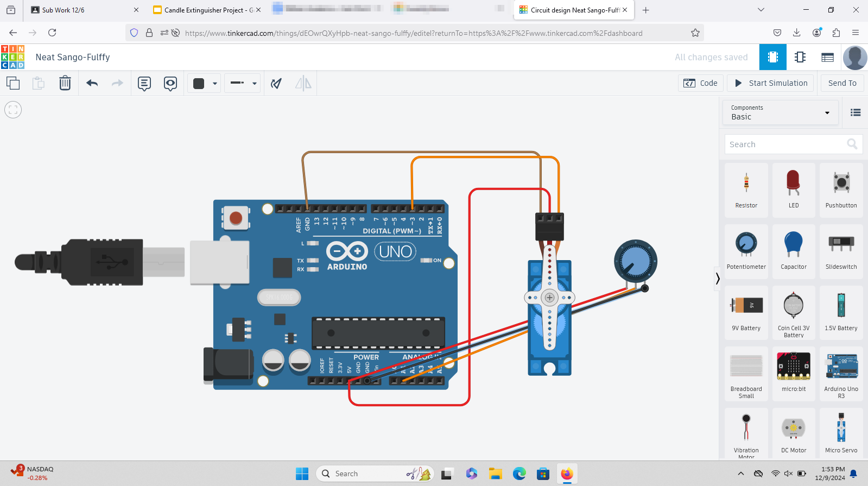The width and height of the screenshot is (868, 486).
Task: Zoom to fit the circuit
Action: click(x=13, y=110)
